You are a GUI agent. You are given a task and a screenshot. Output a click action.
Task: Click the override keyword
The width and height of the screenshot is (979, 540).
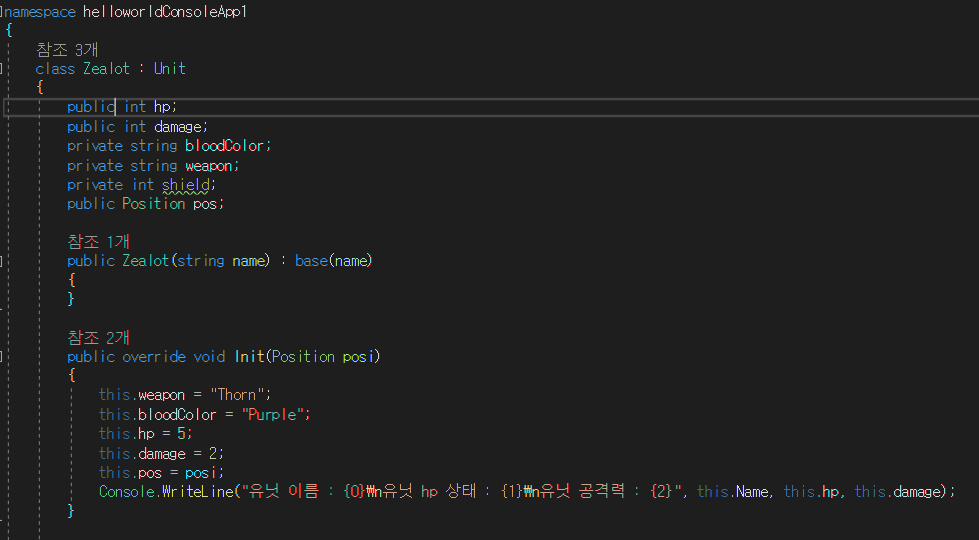coord(154,357)
